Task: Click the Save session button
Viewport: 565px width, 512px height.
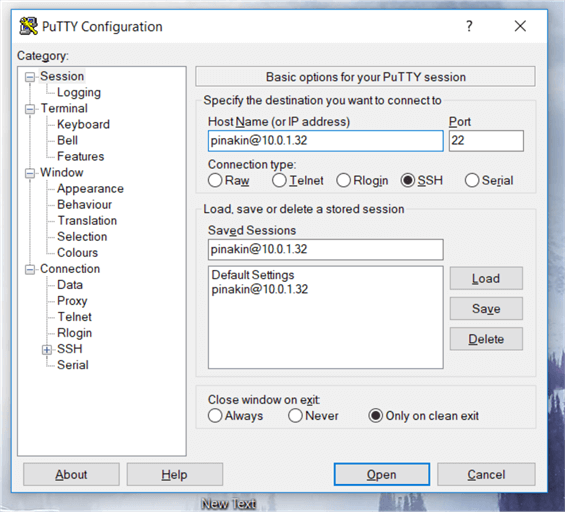Action: (x=486, y=308)
